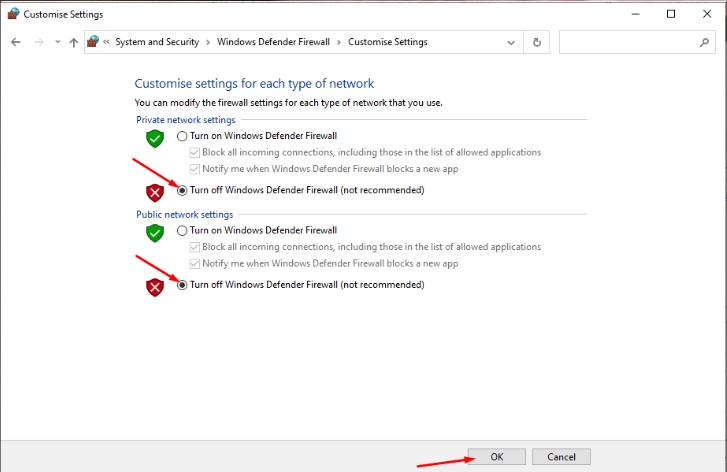Click the Control Panel search box
727x472 pixels.
(x=637, y=42)
